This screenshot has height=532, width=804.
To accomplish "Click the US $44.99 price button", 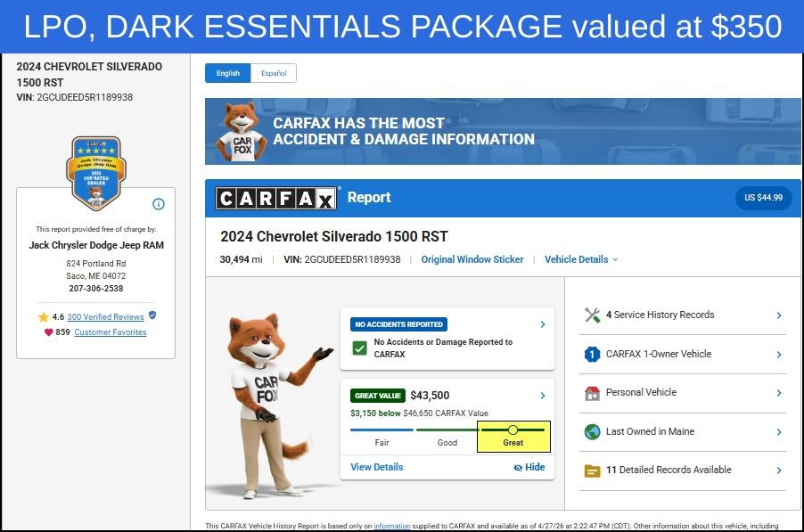I will coord(764,198).
